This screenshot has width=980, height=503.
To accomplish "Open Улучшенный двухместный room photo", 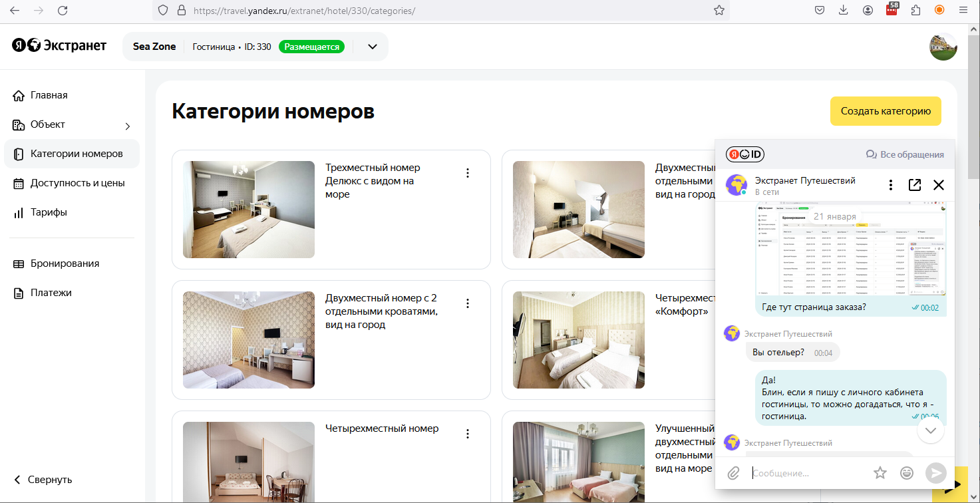I will point(579,462).
